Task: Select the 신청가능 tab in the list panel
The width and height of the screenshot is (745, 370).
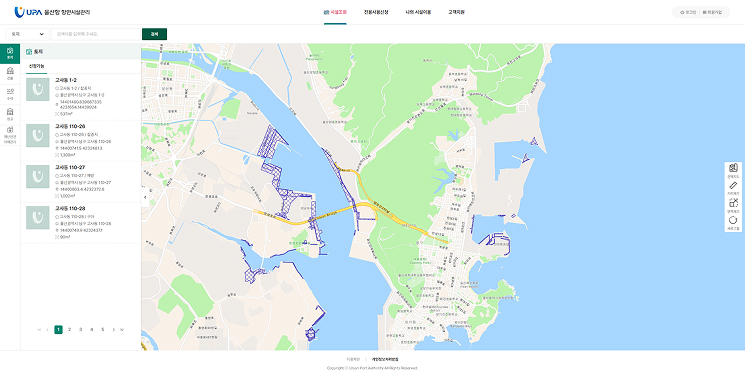Action: click(37, 66)
